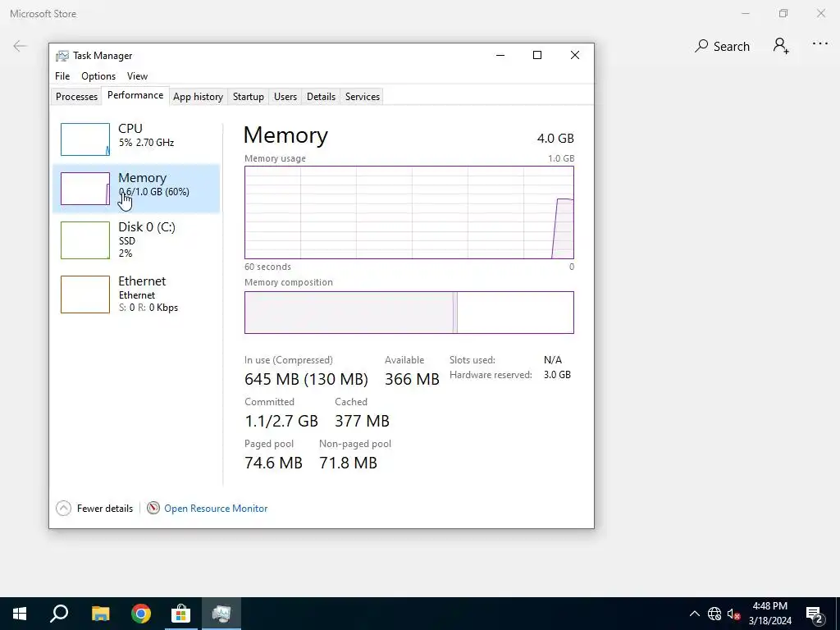
Task: Select the CPU performance item
Action: [136, 139]
